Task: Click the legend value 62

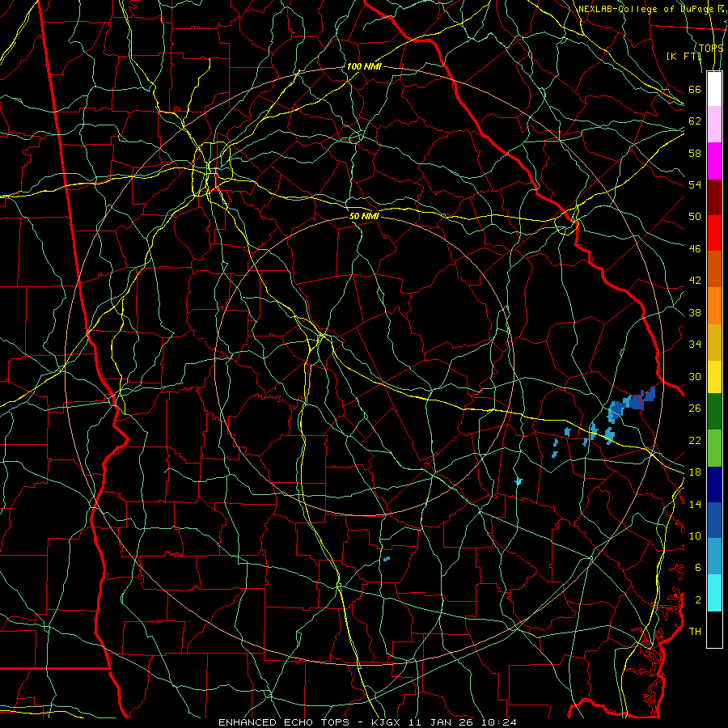Action: (x=695, y=121)
